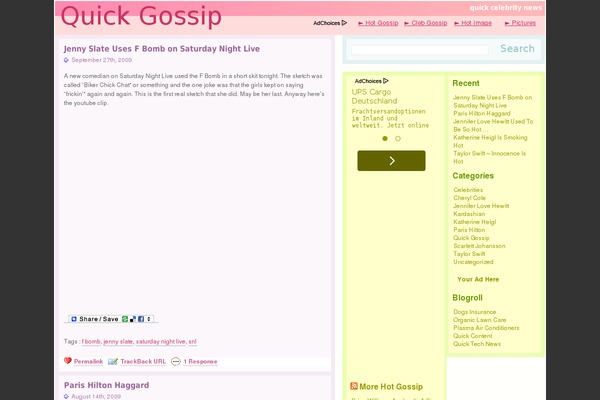Open the Scarlett Johansson category
Image resolution: width=600 pixels, height=400 pixels.
tap(479, 246)
